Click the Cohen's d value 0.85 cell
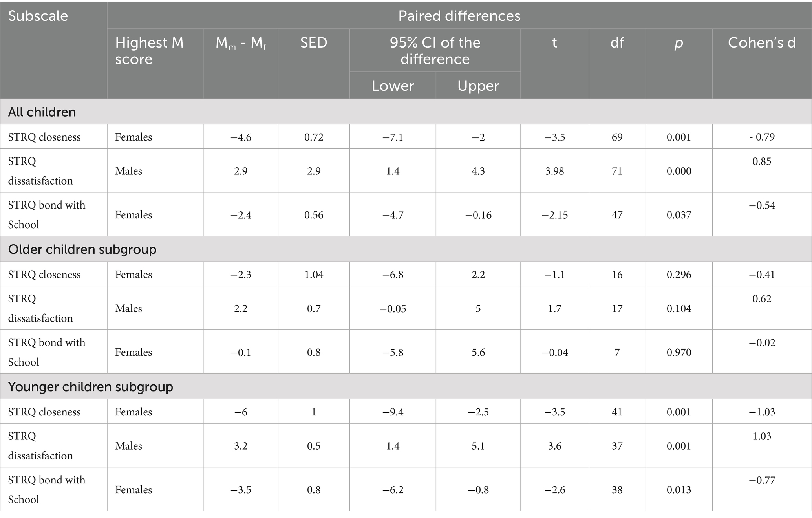The width and height of the screenshot is (812, 518). 761,161
